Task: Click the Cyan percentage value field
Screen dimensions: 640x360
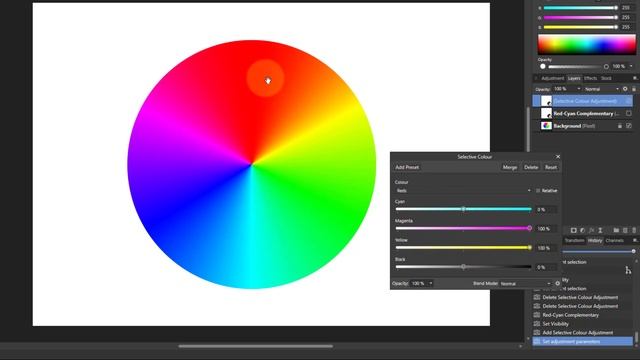Action: [546, 209]
